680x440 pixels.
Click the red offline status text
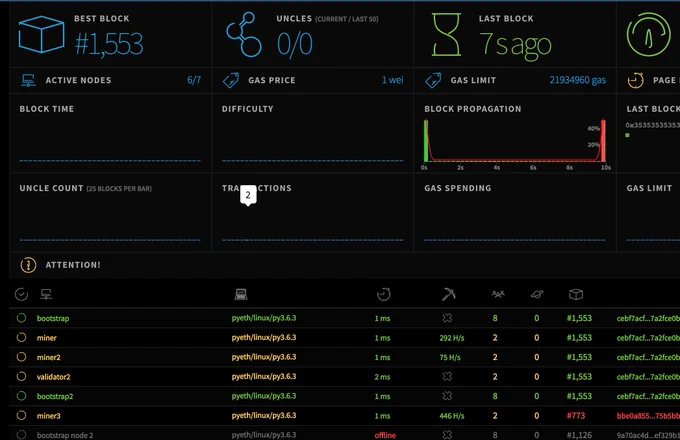(x=385, y=435)
